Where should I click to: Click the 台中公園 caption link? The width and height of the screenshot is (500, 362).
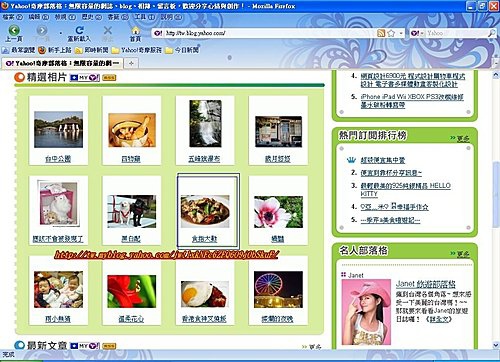[x=58, y=159]
